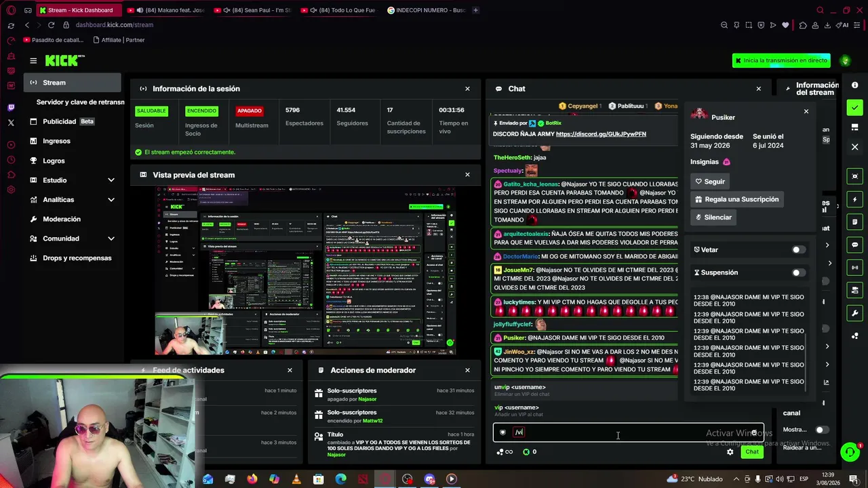Close the Información de la sesión panel

[x=467, y=89]
